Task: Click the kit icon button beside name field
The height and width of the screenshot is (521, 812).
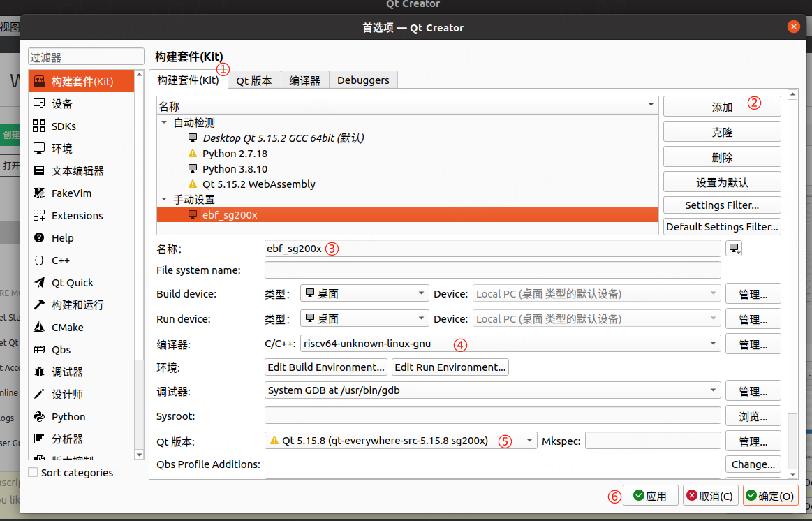Action: (734, 249)
